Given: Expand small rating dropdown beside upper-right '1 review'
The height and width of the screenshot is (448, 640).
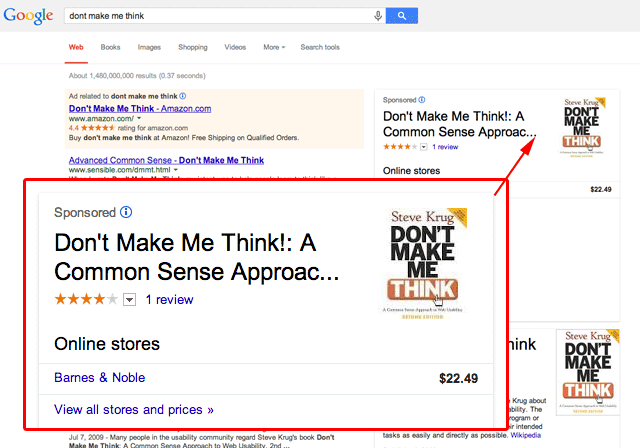Looking at the screenshot, I should [424, 147].
